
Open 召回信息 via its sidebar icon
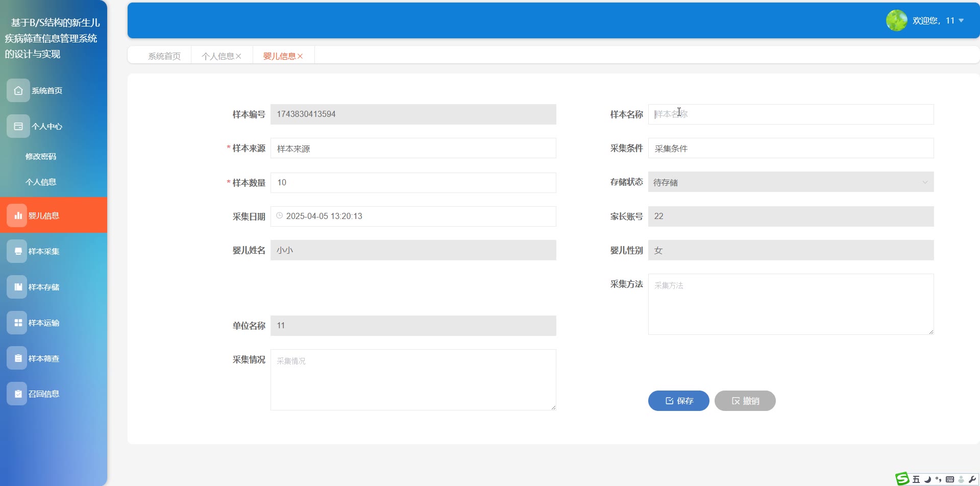tap(18, 394)
